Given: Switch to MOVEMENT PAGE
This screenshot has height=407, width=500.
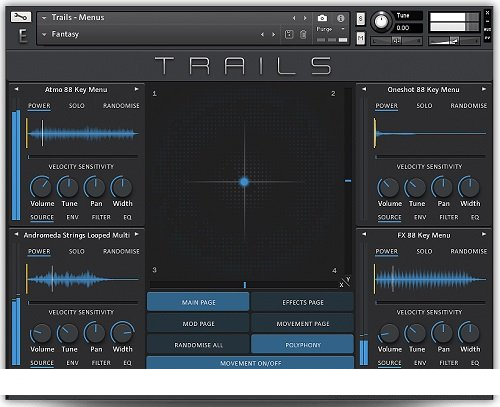Looking at the screenshot, I should [x=303, y=323].
